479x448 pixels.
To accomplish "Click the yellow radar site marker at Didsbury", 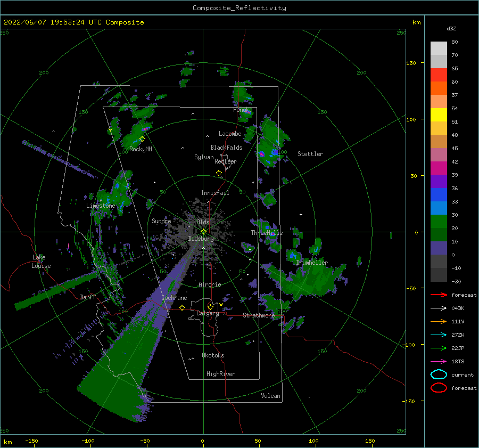I will (x=203, y=232).
